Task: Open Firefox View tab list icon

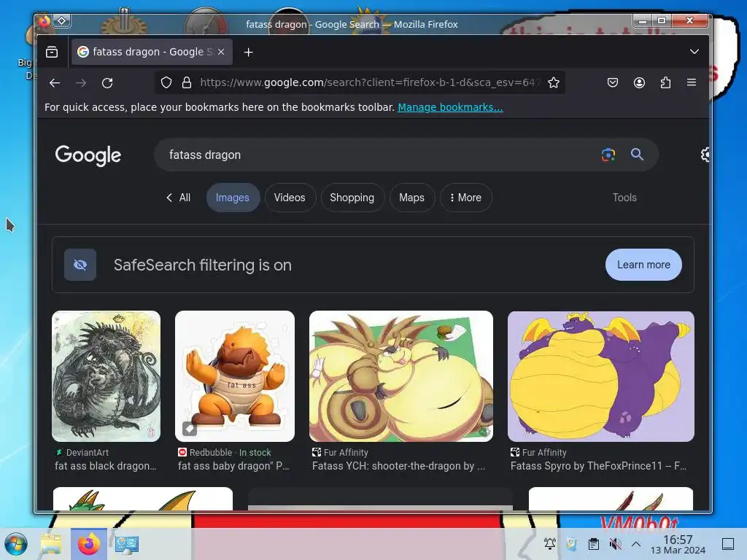Action: [52, 52]
